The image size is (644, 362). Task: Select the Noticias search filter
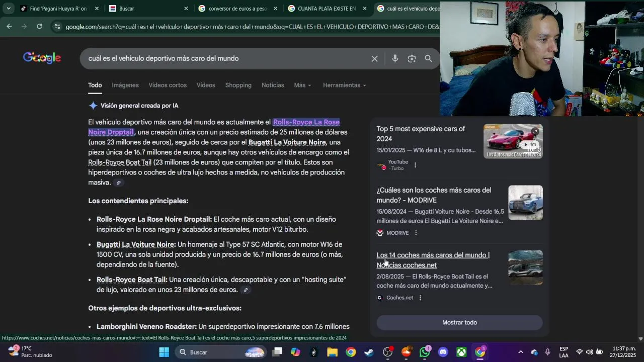pyautogui.click(x=273, y=85)
